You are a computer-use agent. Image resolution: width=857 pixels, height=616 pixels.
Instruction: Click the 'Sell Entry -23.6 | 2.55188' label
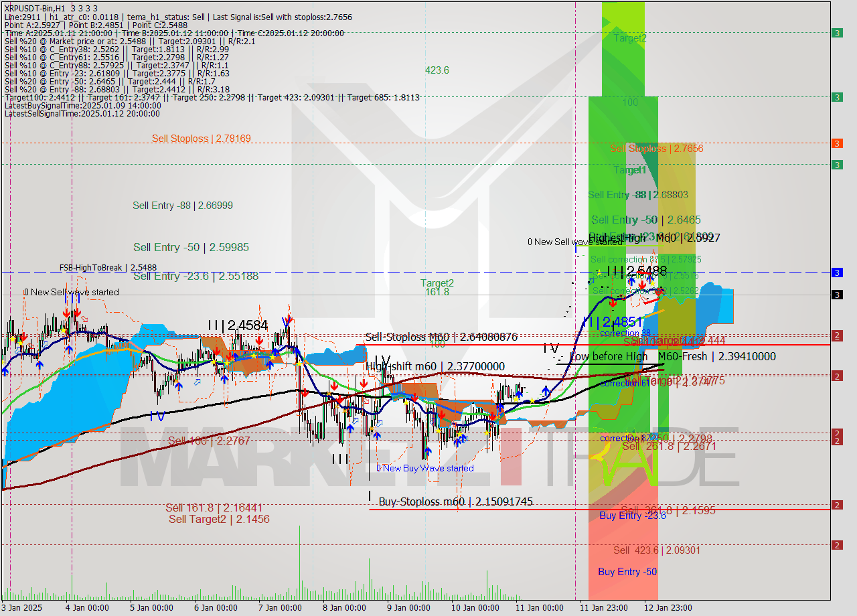196,276
